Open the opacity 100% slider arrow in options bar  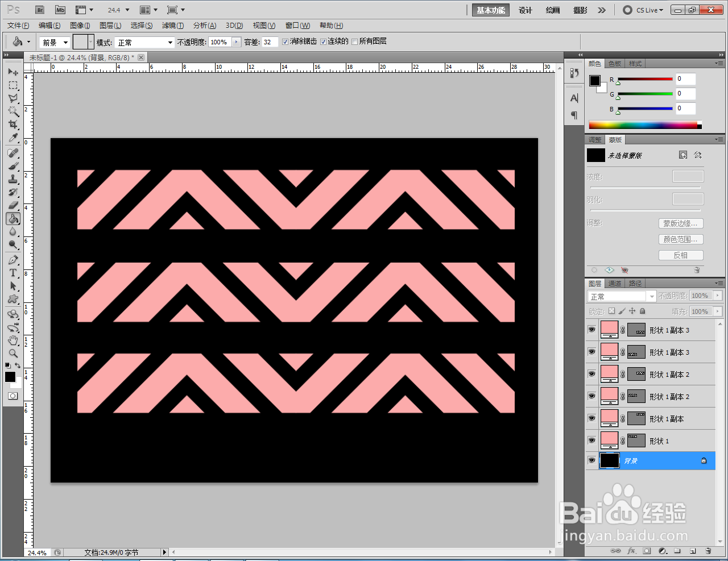click(237, 42)
